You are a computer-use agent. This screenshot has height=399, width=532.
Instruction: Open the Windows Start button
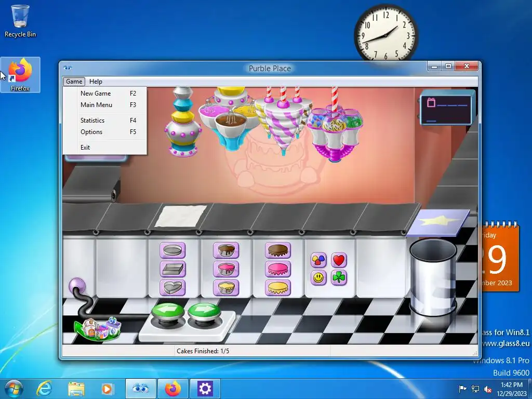pyautogui.click(x=14, y=389)
